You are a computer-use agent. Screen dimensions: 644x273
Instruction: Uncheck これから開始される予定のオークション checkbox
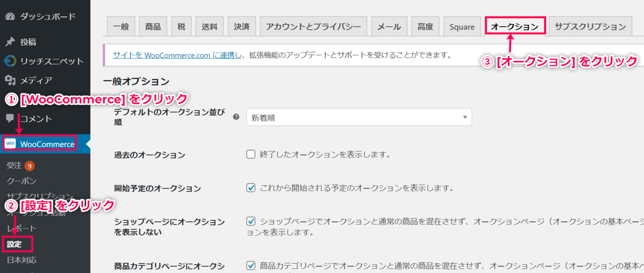pos(251,188)
